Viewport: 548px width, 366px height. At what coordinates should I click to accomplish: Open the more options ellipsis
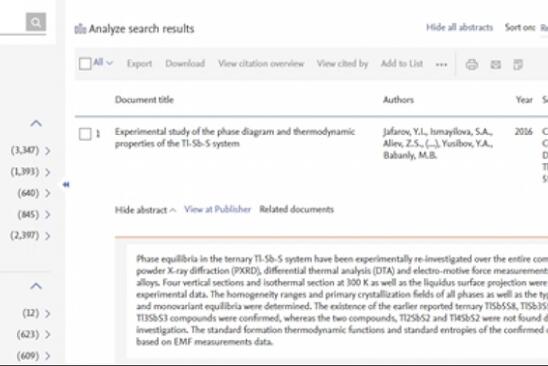[441, 64]
